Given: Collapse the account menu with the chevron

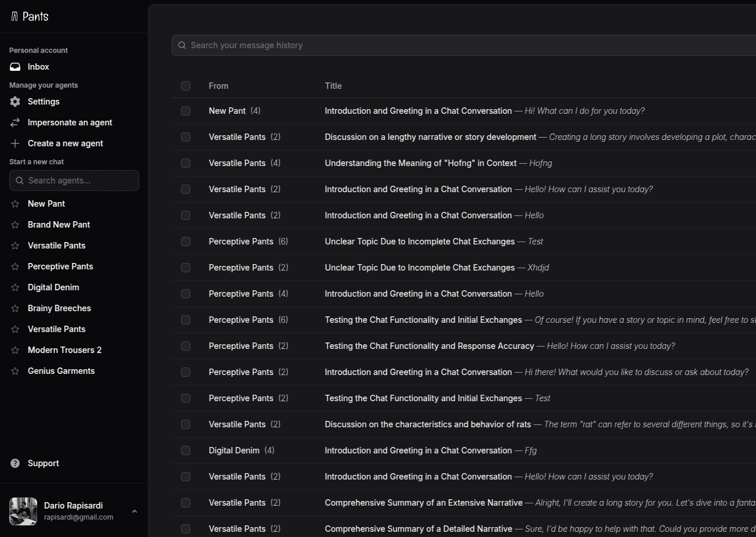Looking at the screenshot, I should 135,511.
